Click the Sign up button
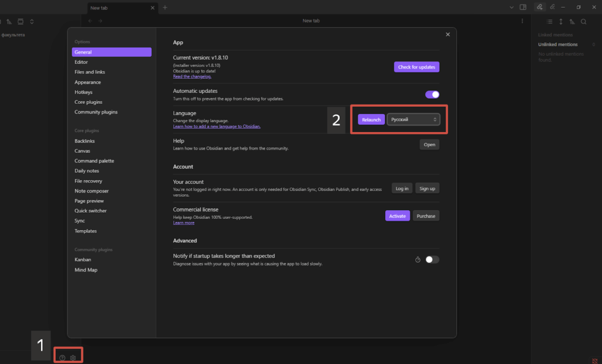Screen dimensions: 602x364 [x=427, y=188]
